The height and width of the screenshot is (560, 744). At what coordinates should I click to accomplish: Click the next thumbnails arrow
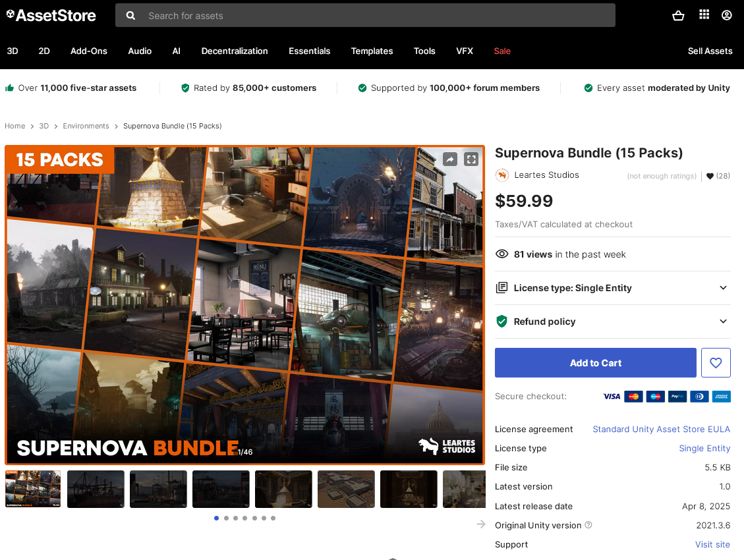480,524
